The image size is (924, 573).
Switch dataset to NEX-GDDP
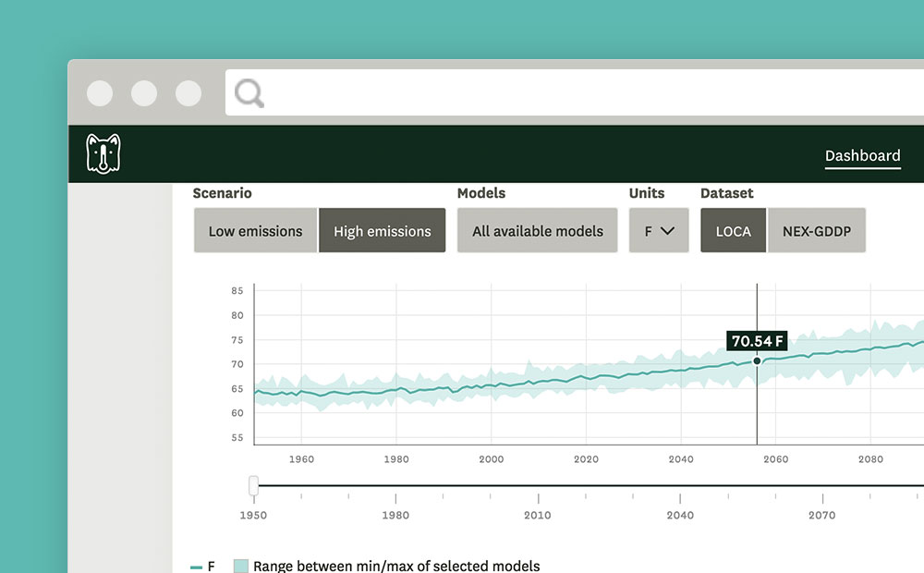(816, 231)
